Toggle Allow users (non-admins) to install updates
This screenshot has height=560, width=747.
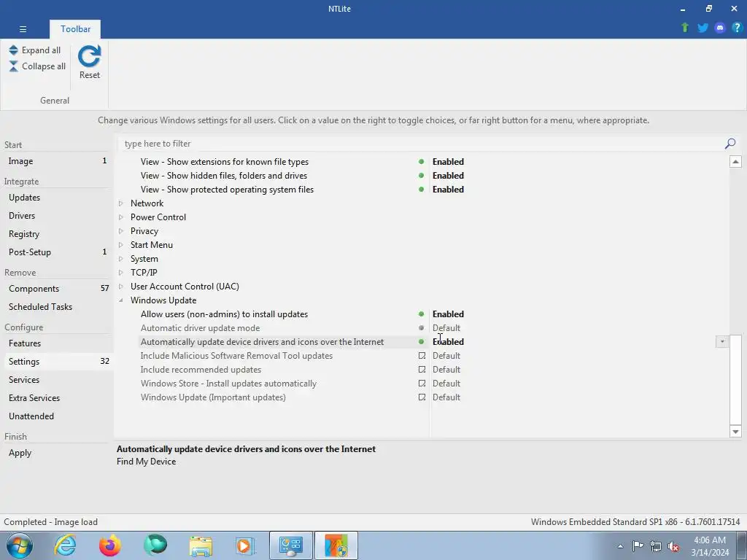448,314
